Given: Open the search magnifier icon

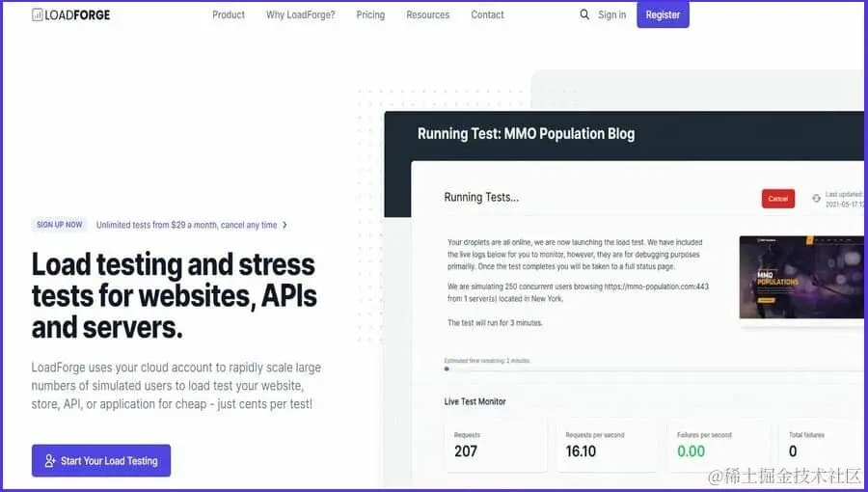Looking at the screenshot, I should [584, 14].
